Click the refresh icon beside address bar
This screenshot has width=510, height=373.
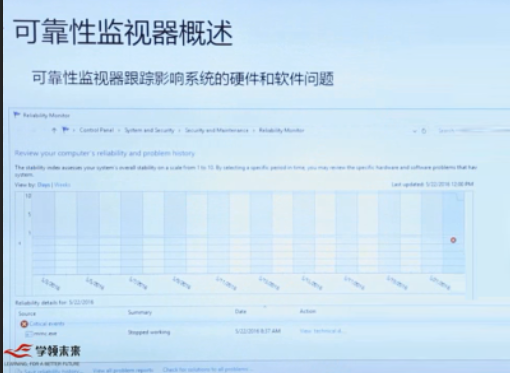[x=424, y=131]
